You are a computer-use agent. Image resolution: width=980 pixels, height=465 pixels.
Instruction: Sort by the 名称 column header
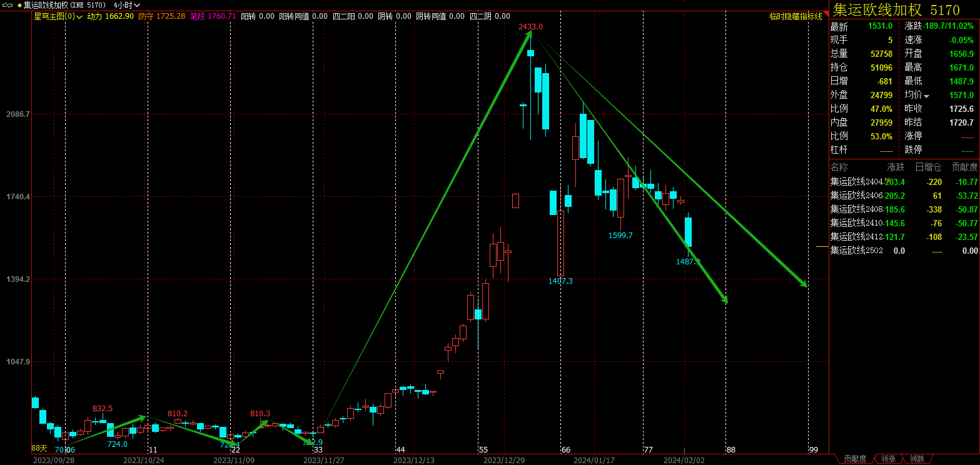pos(839,167)
